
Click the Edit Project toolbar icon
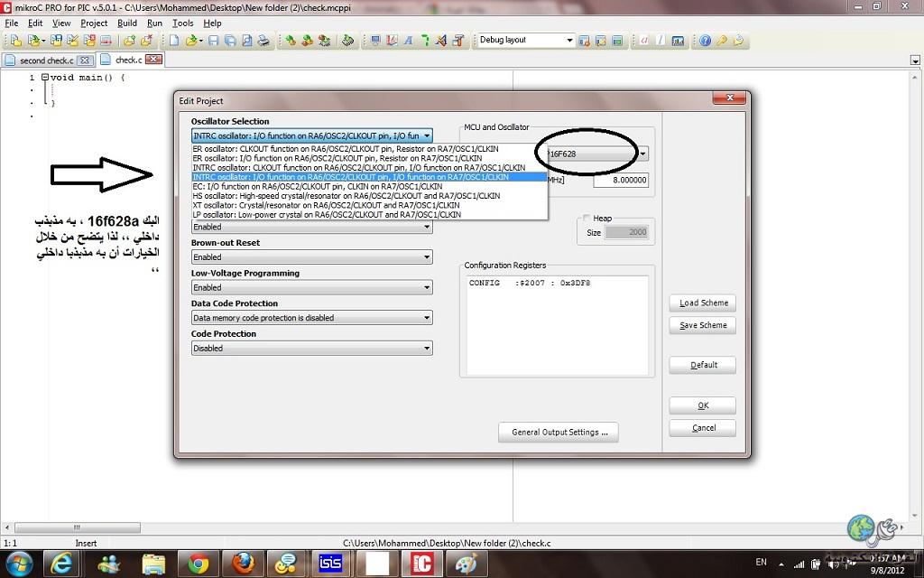72,40
